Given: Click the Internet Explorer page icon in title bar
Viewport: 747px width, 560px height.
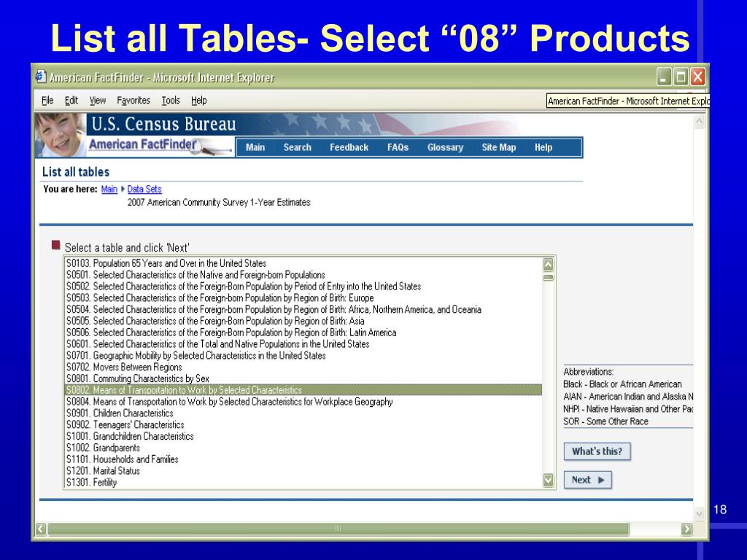Looking at the screenshot, I should coord(41,77).
